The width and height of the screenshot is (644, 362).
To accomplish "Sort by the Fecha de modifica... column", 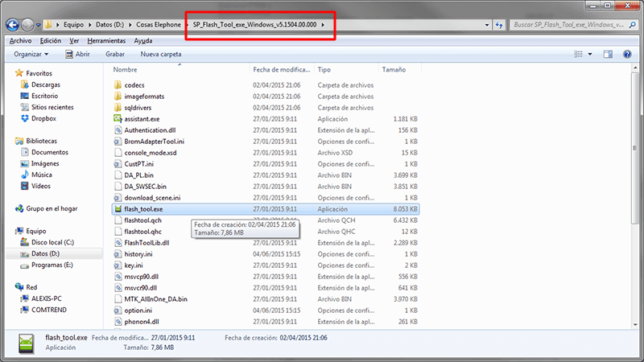I will (x=281, y=70).
